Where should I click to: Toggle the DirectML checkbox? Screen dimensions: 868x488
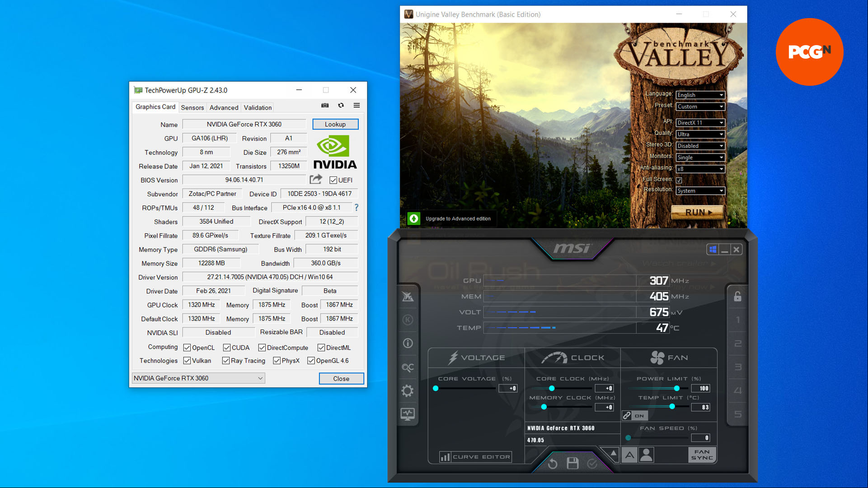click(321, 348)
